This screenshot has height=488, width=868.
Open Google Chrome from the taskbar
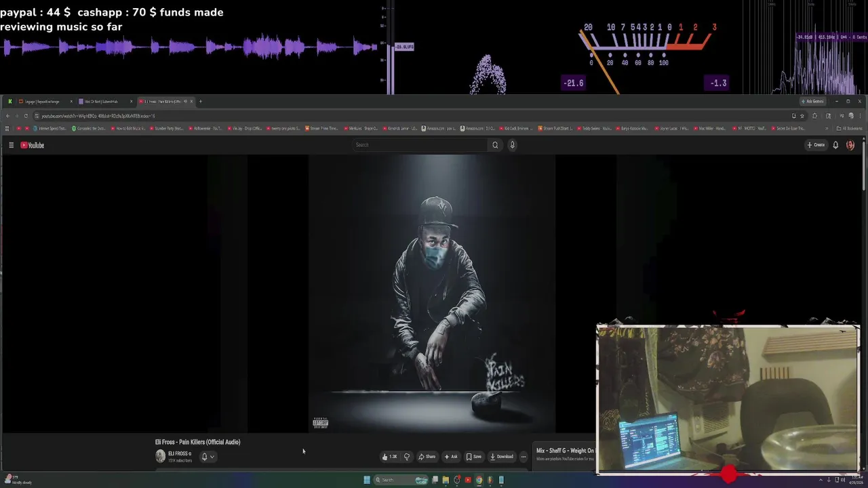tap(479, 480)
